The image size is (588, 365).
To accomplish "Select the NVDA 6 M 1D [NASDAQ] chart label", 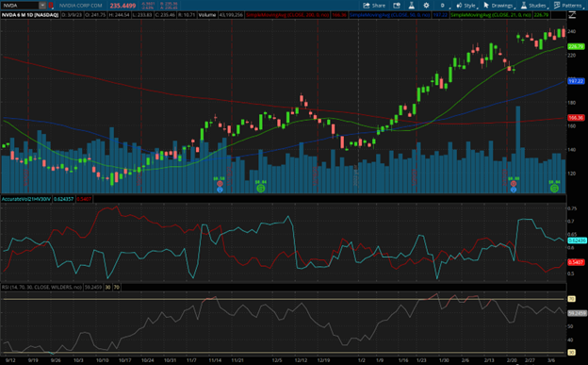I will point(30,15).
